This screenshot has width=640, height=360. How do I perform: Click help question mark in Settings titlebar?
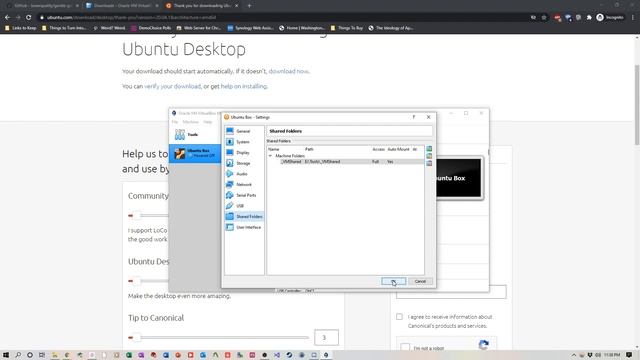[x=414, y=117]
